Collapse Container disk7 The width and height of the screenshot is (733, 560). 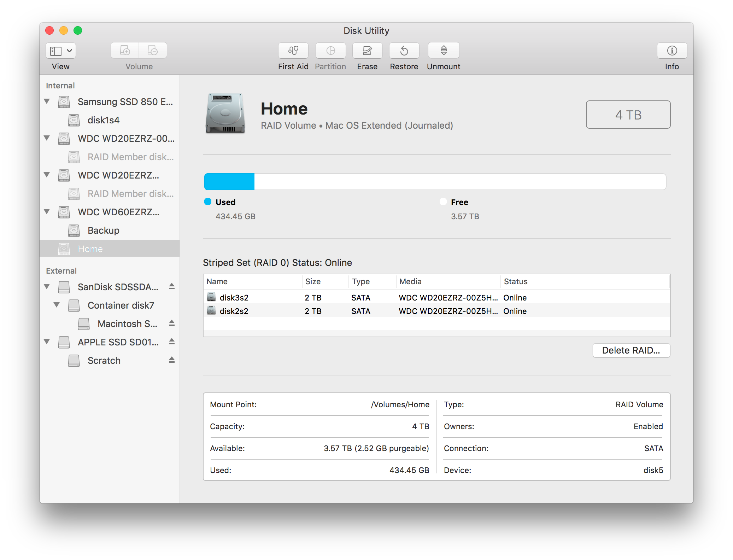click(57, 305)
